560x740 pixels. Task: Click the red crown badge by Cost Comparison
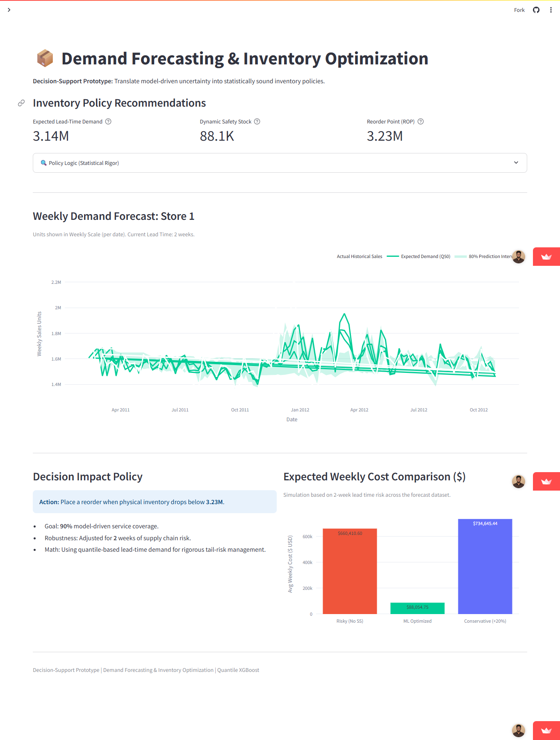coord(546,482)
